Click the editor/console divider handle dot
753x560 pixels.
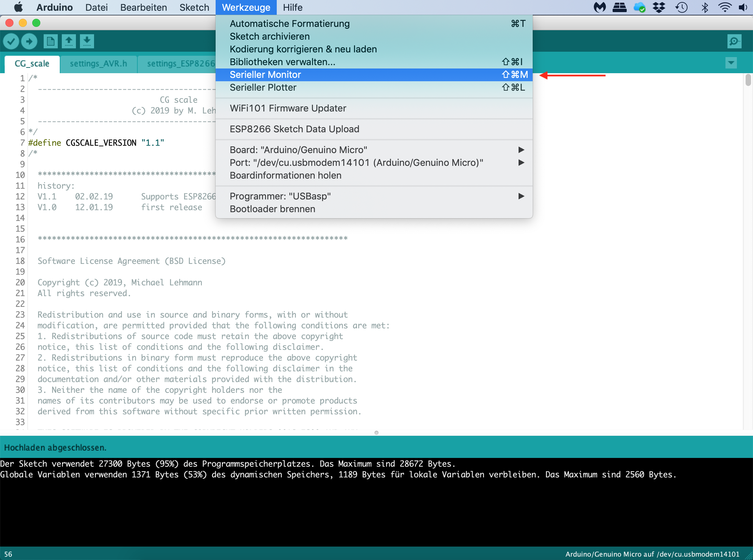(376, 433)
